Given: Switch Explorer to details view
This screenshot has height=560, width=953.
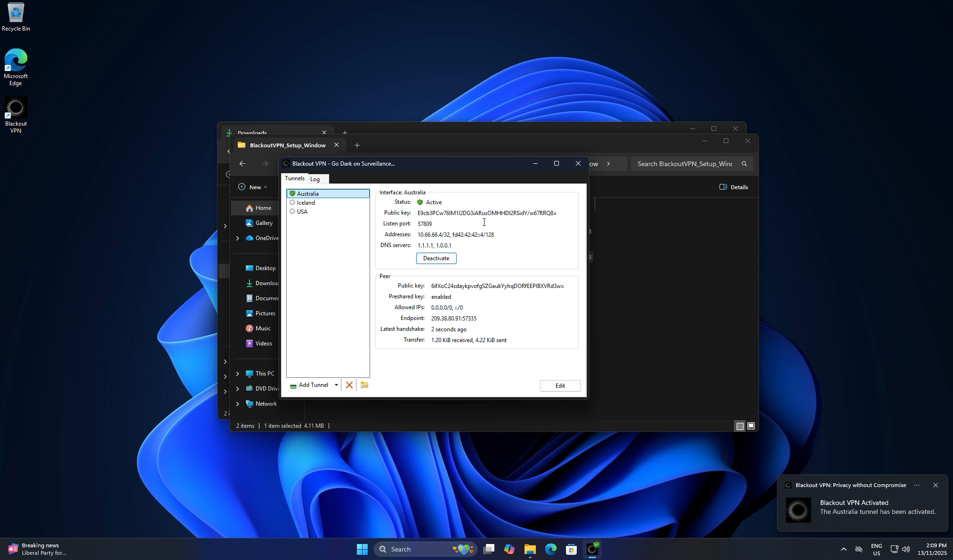Looking at the screenshot, I should point(740,426).
